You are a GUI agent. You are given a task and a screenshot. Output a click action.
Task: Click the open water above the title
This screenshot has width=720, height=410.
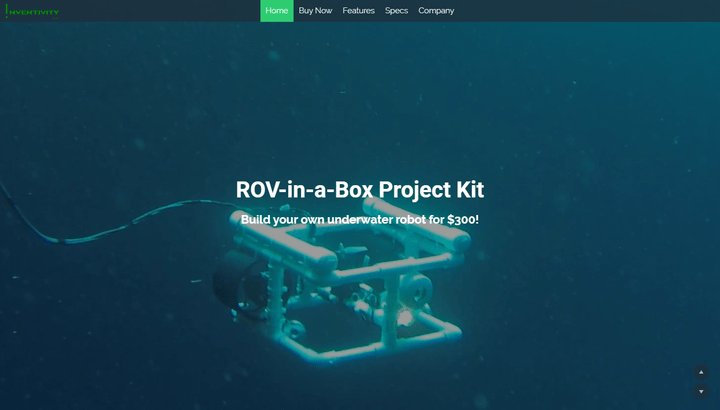coord(360,100)
